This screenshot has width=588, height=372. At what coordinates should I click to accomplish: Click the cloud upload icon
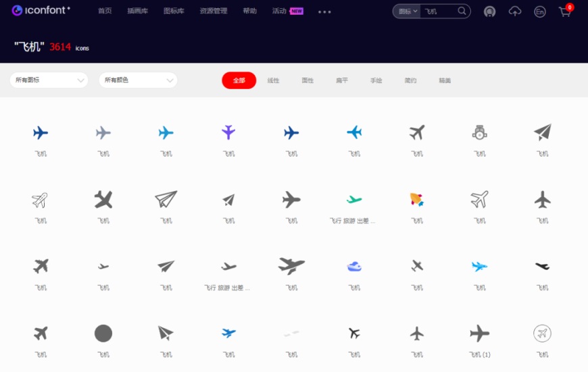tap(514, 11)
